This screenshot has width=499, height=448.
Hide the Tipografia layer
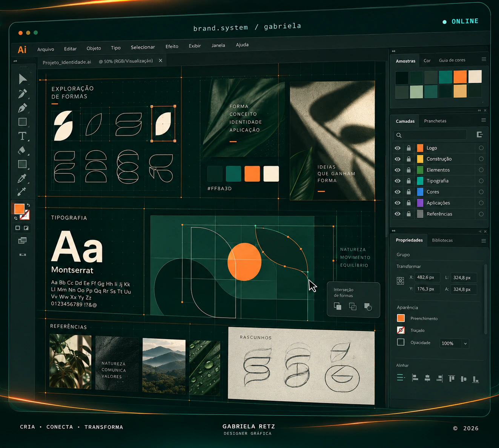click(398, 181)
